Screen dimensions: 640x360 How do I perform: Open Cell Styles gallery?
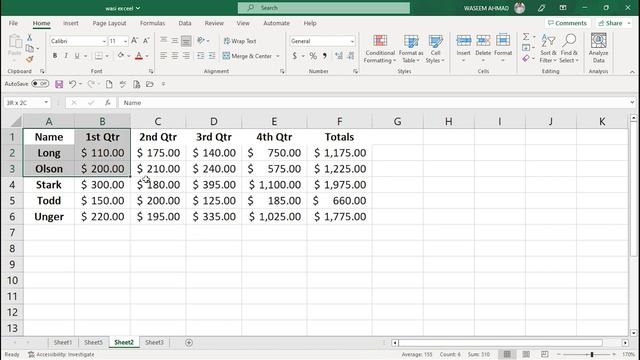435,49
